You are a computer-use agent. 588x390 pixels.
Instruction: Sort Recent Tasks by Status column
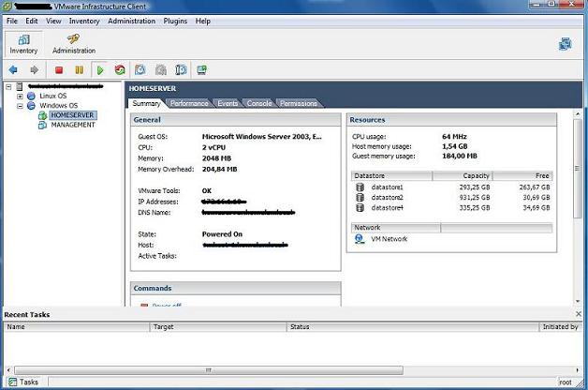point(413,327)
